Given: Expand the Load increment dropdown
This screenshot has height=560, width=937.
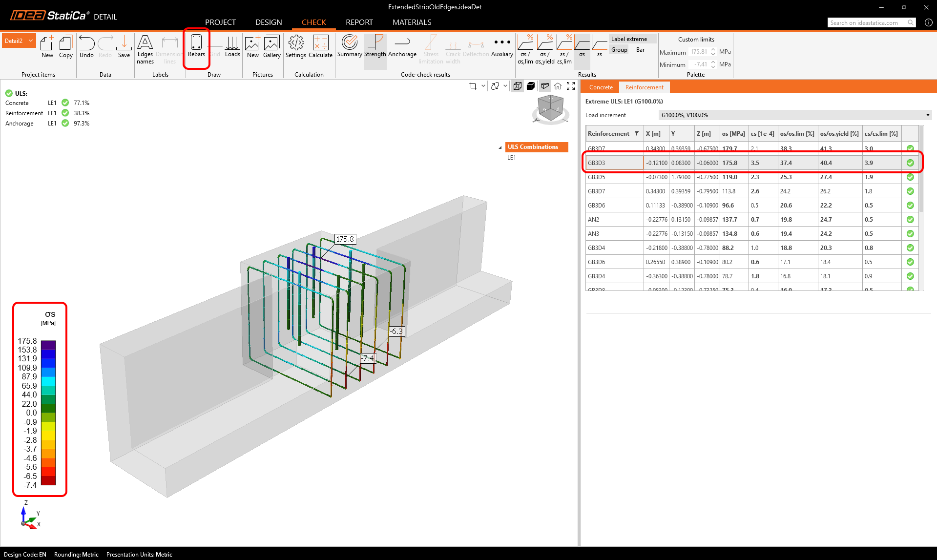Looking at the screenshot, I should click(x=927, y=115).
